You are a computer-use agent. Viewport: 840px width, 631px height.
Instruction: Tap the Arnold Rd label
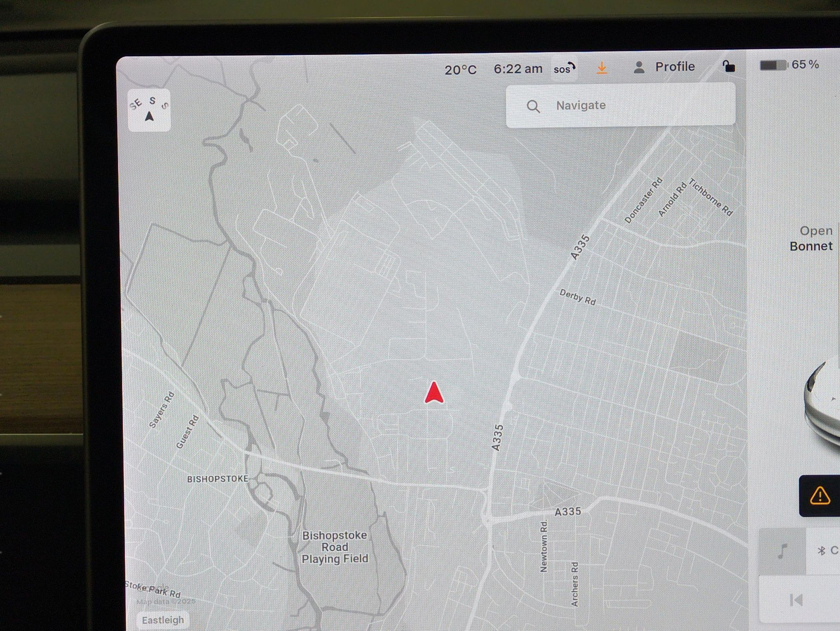coord(672,199)
